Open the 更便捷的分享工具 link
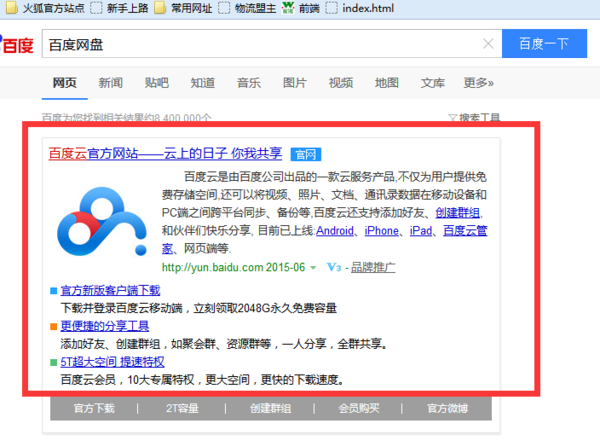600x441 pixels. [105, 326]
